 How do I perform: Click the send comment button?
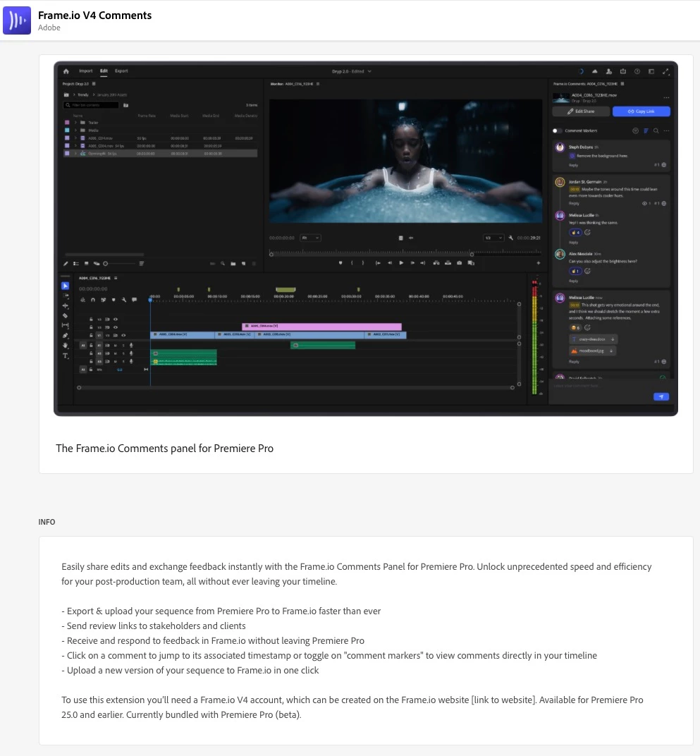click(661, 397)
